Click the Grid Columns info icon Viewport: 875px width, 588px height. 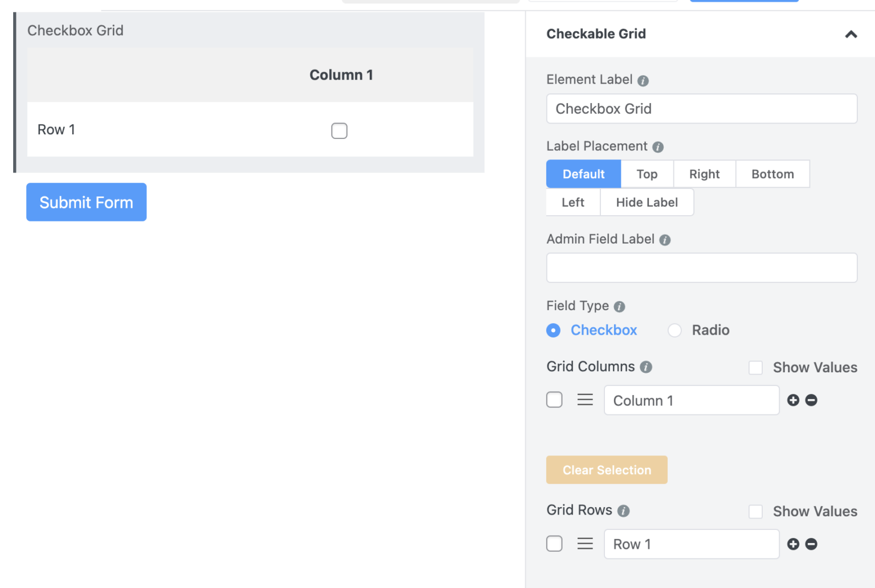click(646, 367)
